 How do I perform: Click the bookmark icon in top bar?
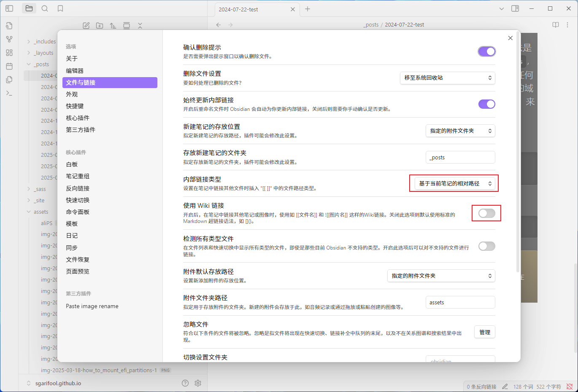click(60, 8)
